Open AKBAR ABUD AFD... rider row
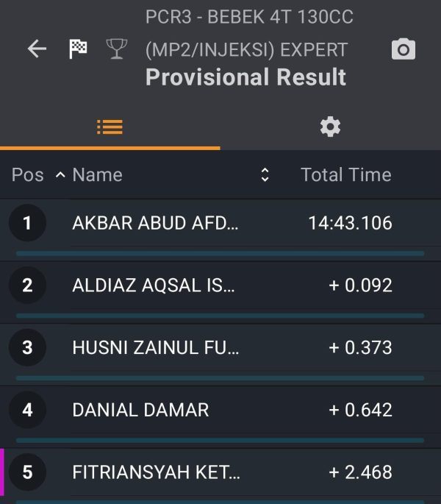 coord(220,223)
